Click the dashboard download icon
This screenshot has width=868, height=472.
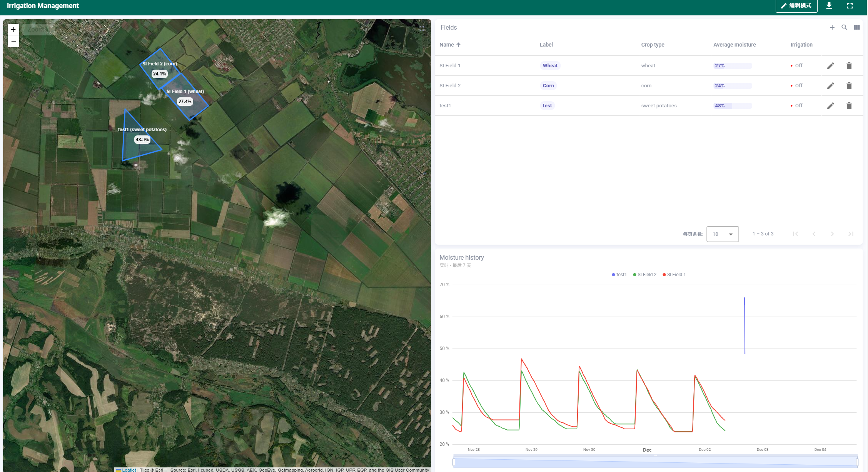click(x=829, y=6)
